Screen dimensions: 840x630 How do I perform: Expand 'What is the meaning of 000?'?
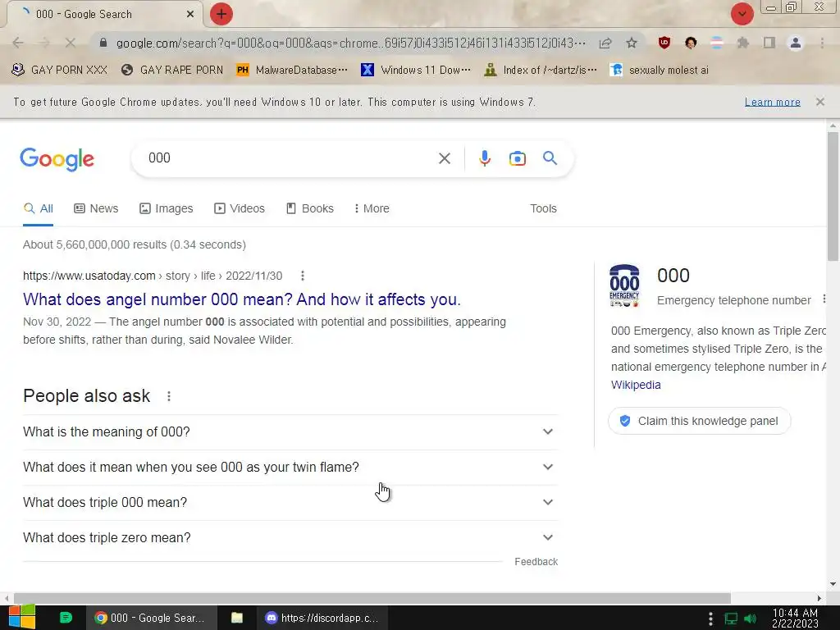[x=290, y=431]
